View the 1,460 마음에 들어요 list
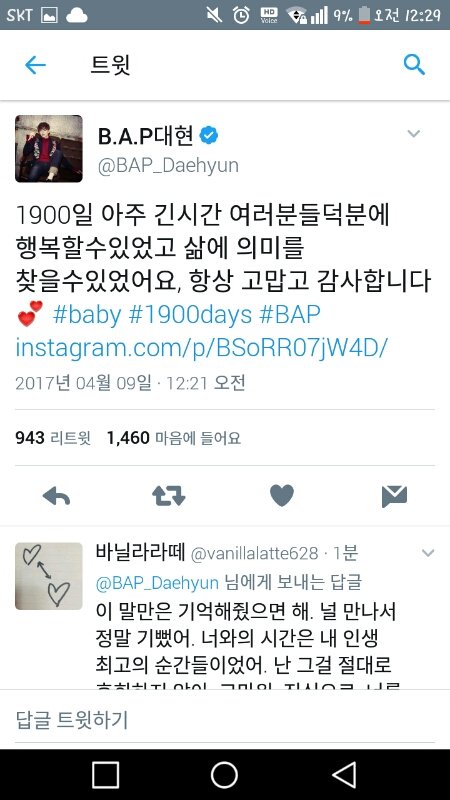Viewport: 450px width, 800px height. pos(173,438)
